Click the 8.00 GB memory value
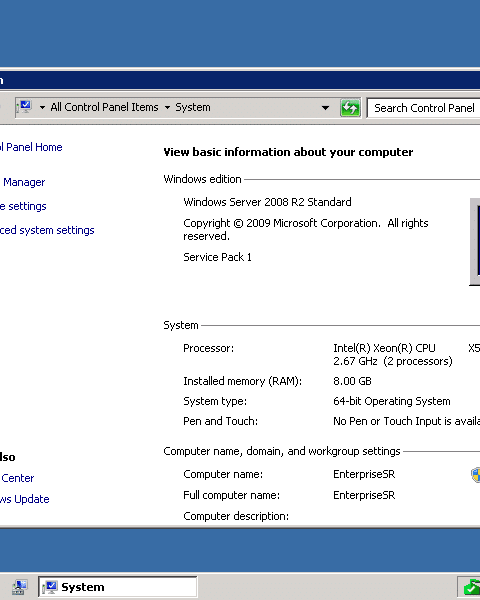 (x=352, y=381)
